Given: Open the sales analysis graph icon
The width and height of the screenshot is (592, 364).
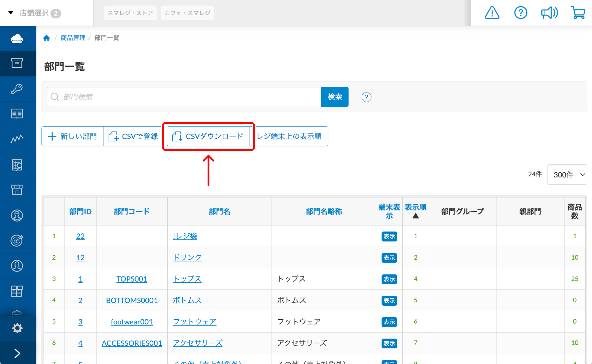Looking at the screenshot, I should click(x=17, y=139).
